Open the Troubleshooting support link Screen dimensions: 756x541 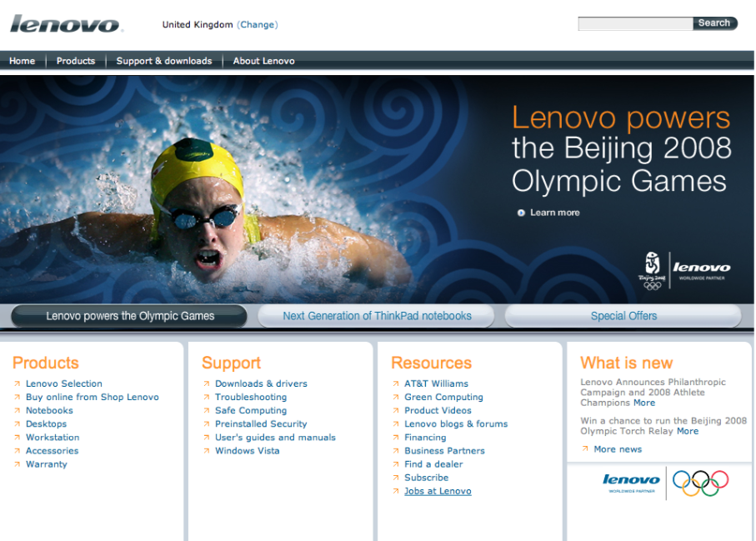point(251,398)
